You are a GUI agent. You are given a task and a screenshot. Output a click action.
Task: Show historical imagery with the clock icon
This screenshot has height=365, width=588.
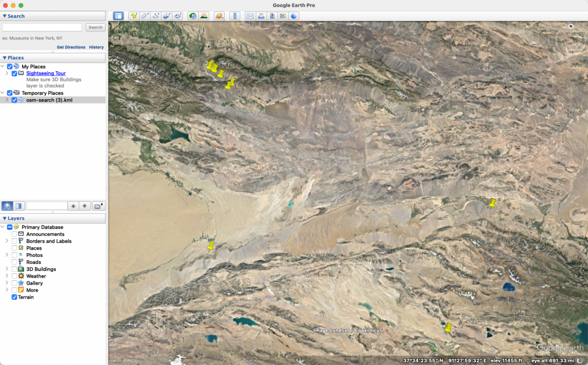(x=193, y=16)
